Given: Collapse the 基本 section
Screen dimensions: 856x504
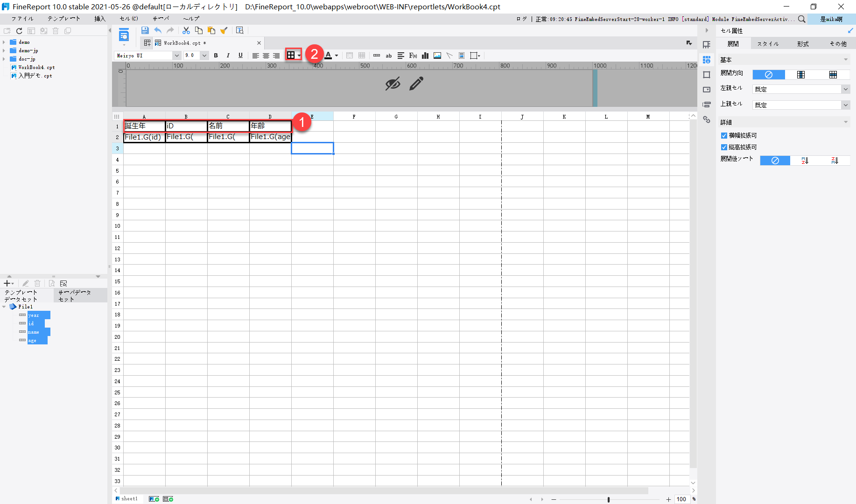Looking at the screenshot, I should [845, 60].
